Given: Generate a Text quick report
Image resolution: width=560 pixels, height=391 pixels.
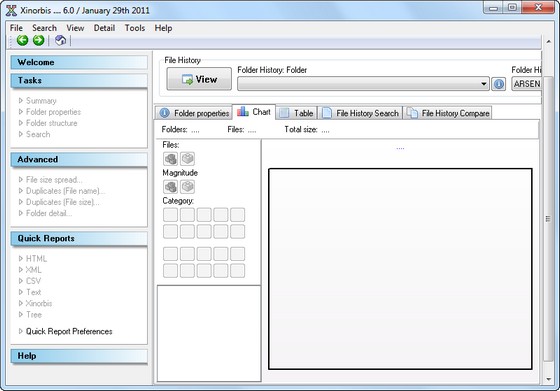Looking at the screenshot, I should (30, 292).
